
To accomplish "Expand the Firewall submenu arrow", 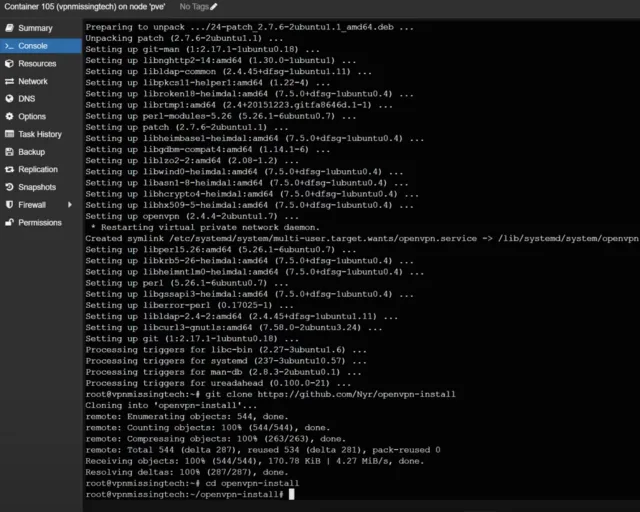I will (69, 205).
